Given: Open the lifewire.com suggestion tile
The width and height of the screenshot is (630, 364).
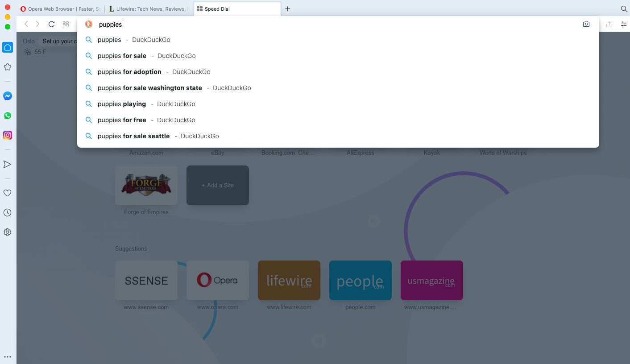Looking at the screenshot, I should pos(289,280).
